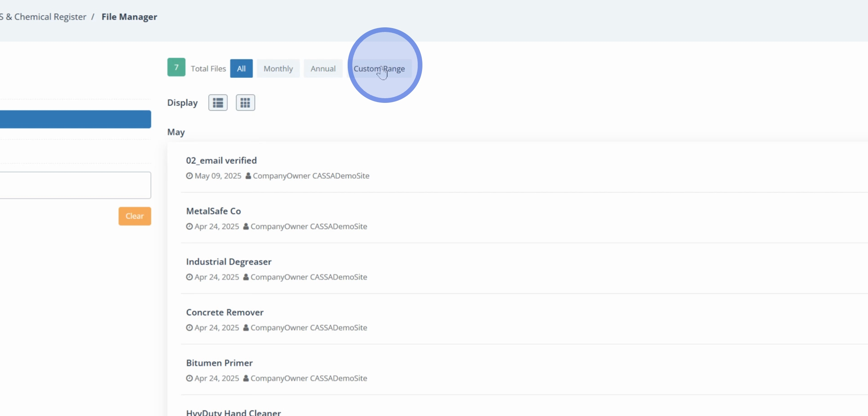Open the 02_email verified file
The width and height of the screenshot is (868, 416).
221,161
